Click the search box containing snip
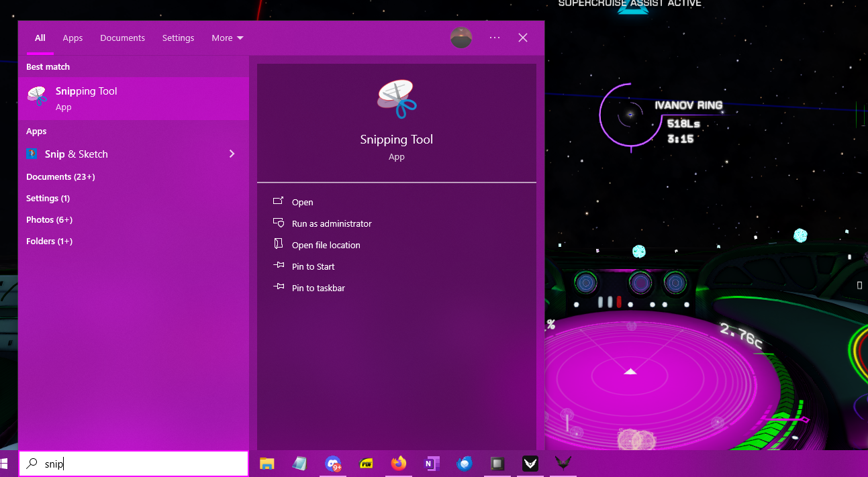This screenshot has width=868, height=477. pos(134,464)
